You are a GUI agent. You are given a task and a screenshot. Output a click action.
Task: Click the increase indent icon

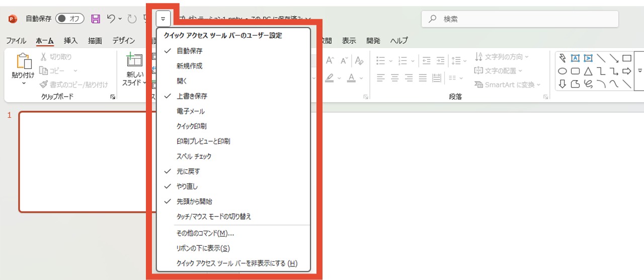440,60
